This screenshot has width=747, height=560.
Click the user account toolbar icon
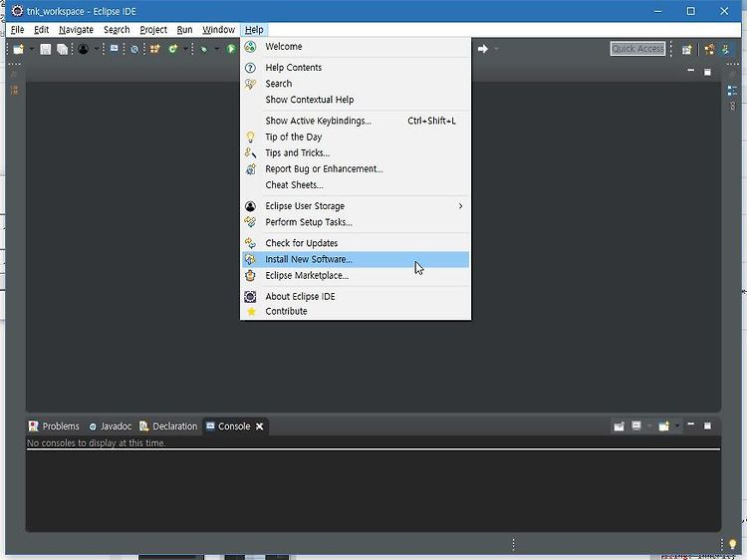click(x=84, y=49)
